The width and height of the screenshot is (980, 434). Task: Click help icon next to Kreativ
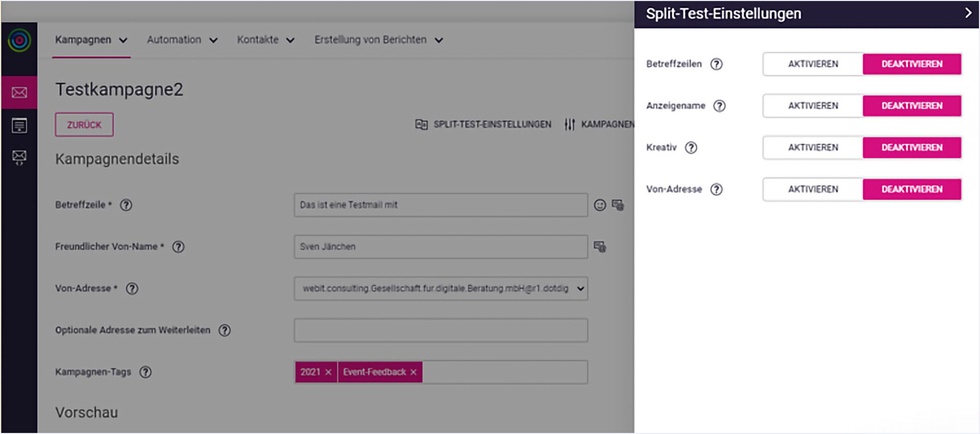pos(691,148)
